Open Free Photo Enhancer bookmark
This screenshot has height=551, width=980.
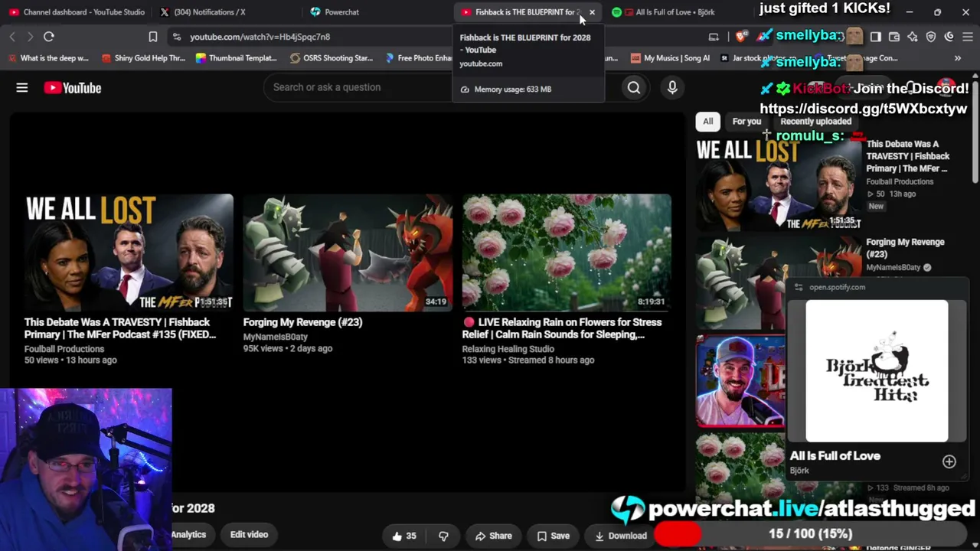point(420,58)
